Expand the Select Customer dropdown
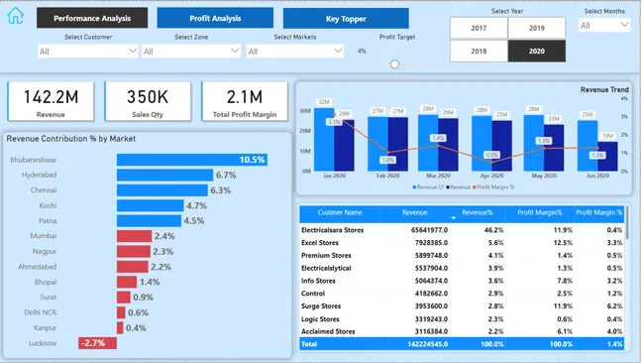Image resolution: width=644 pixels, height=363 pixels. tap(87, 52)
